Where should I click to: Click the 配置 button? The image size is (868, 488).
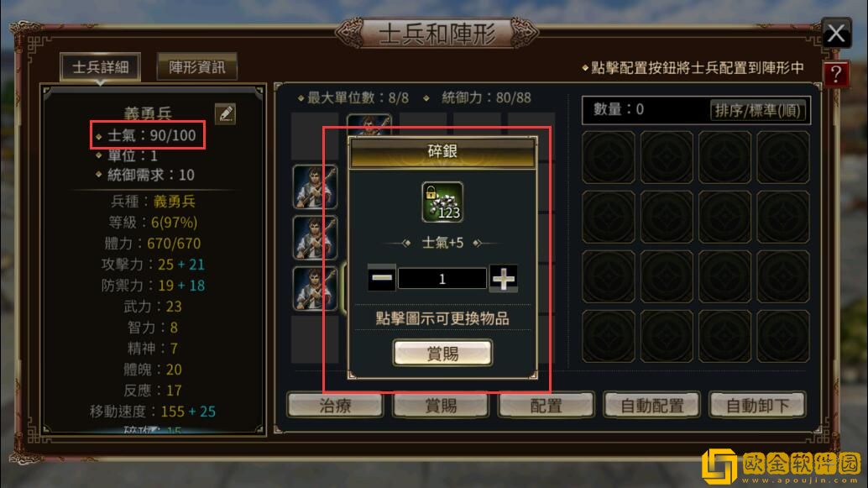[546, 406]
